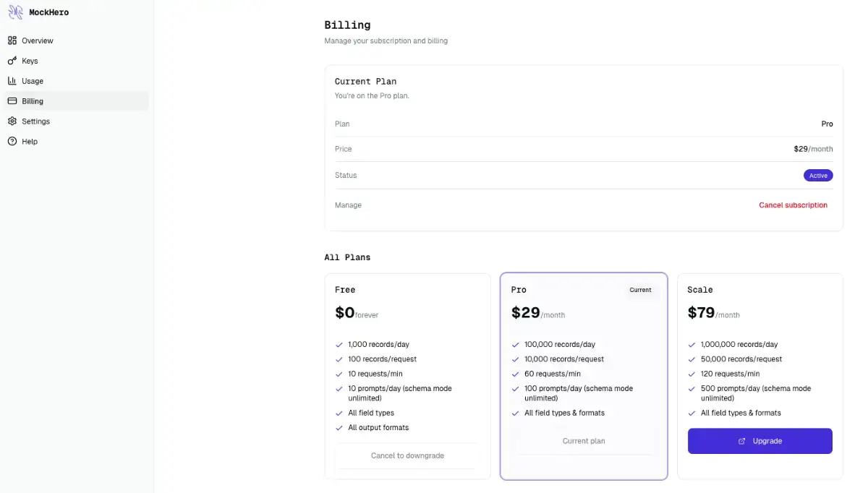
Task: Click the Usage bar chart icon
Action: point(12,81)
